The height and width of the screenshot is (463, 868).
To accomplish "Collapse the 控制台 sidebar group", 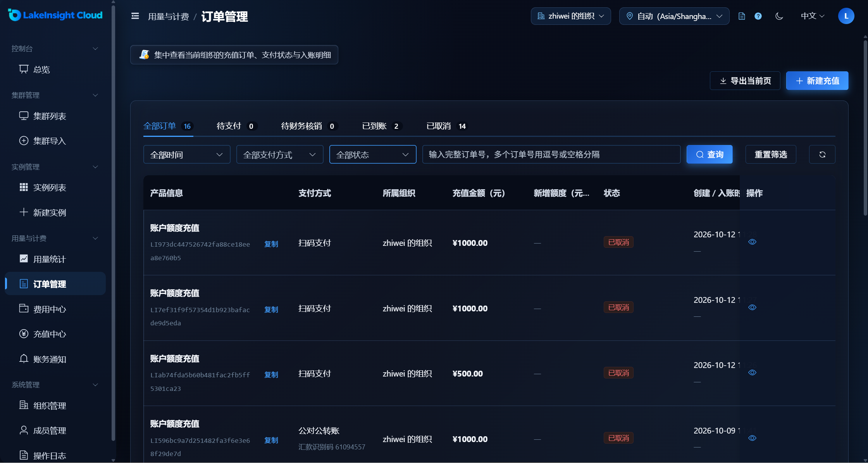I will [55, 48].
